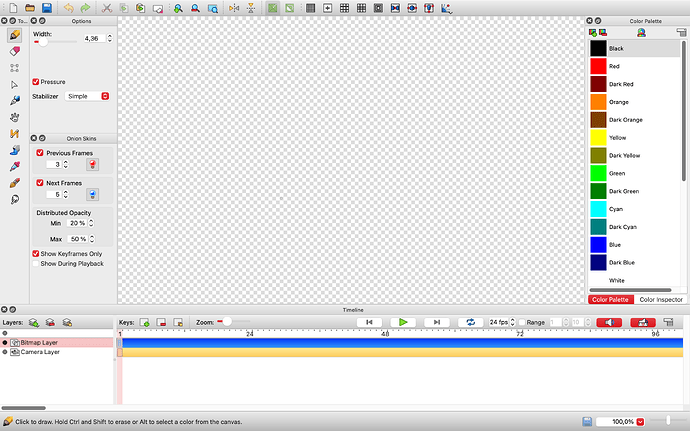This screenshot has height=431, width=690.
Task: Switch to the Color Inspector tab
Action: (660, 299)
